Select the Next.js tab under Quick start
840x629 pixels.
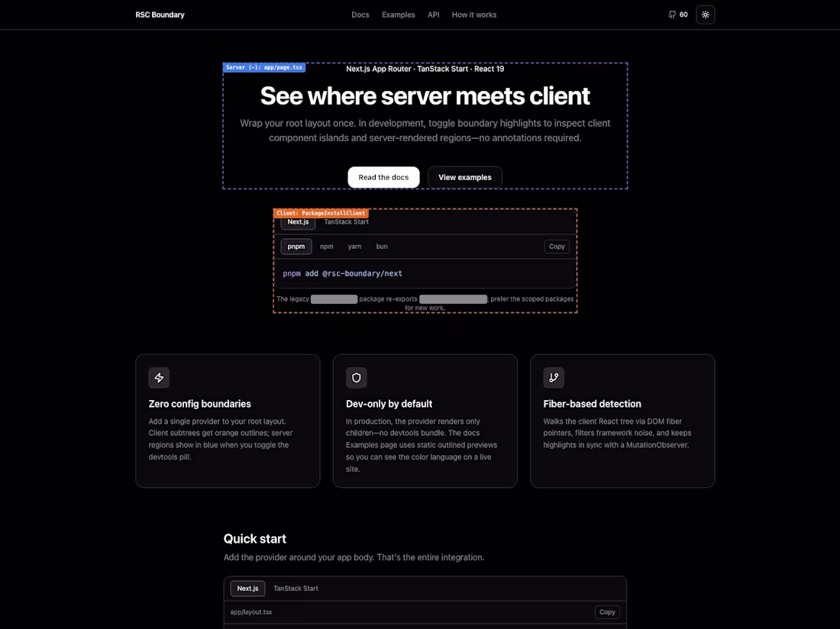(x=247, y=588)
